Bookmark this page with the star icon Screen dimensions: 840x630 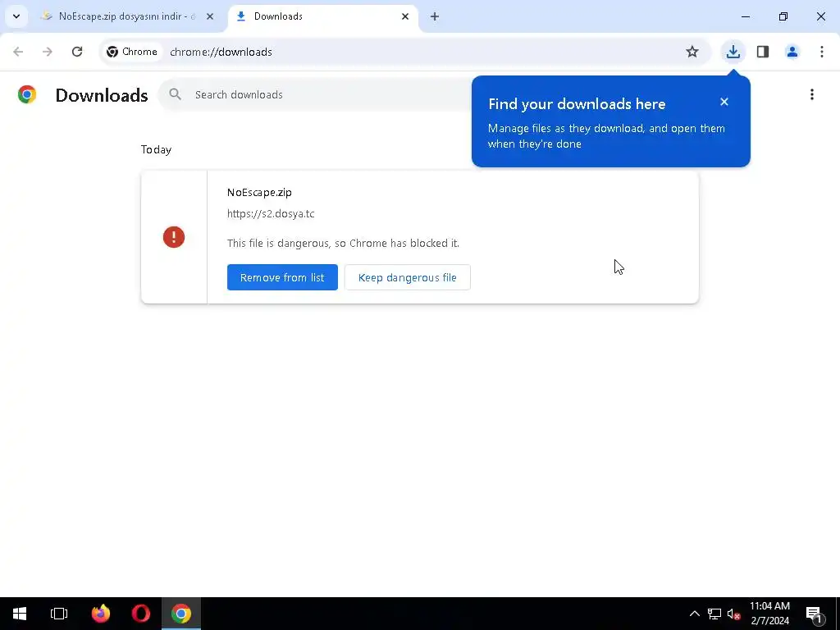692,52
